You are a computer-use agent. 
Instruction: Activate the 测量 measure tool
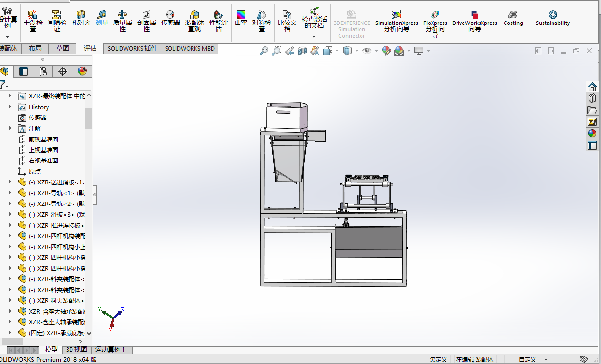point(102,18)
